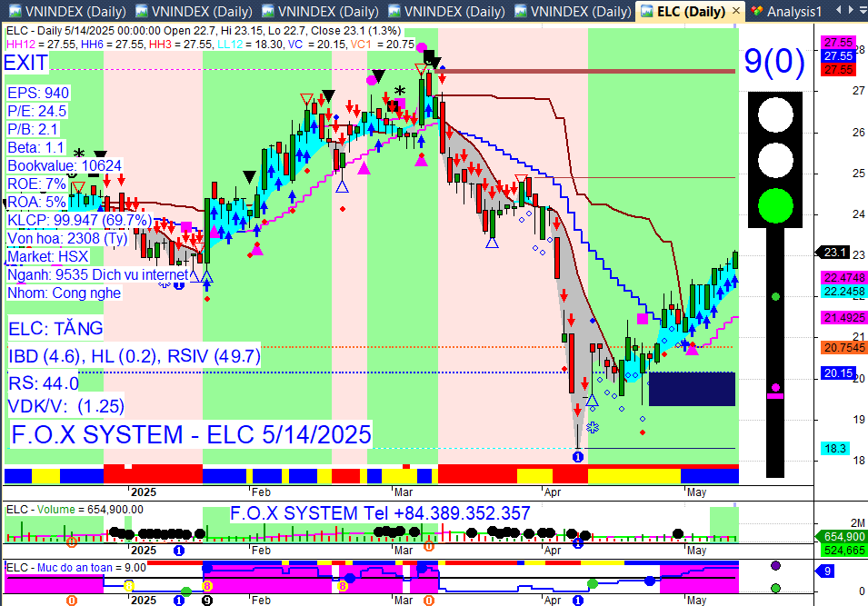Click the middle white light of traffic signal
The height and width of the screenshot is (606, 868).
click(775, 160)
